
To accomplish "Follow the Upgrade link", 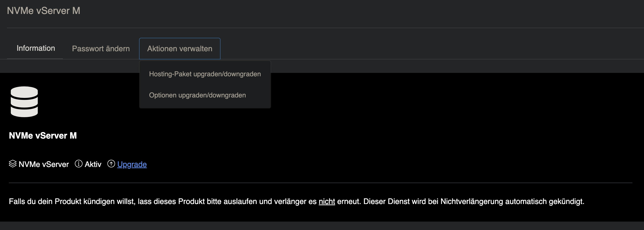I will (x=132, y=164).
